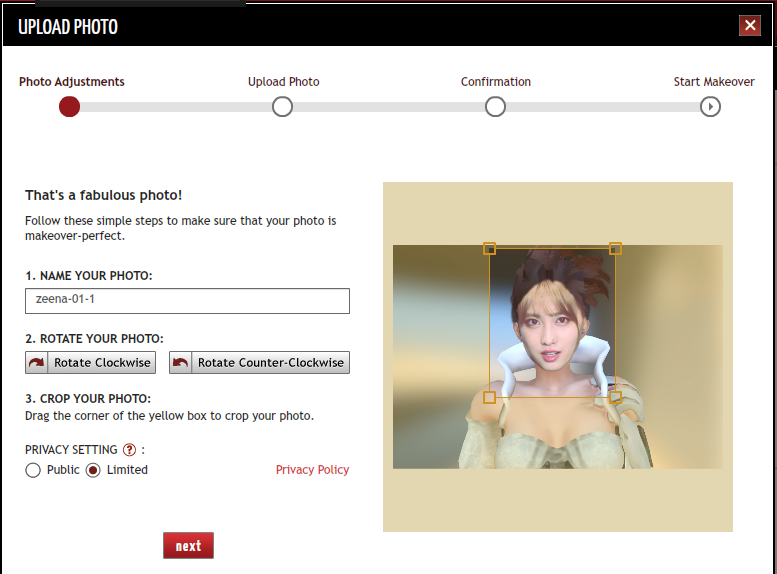Select the Public privacy radio button
777x574 pixels.
click(33, 470)
